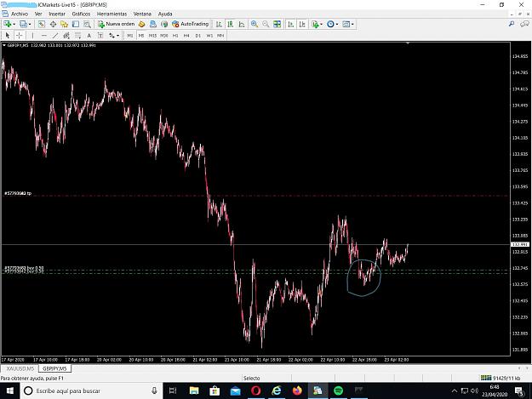
Task: Open Firefox from the taskbar
Action: pos(297,390)
